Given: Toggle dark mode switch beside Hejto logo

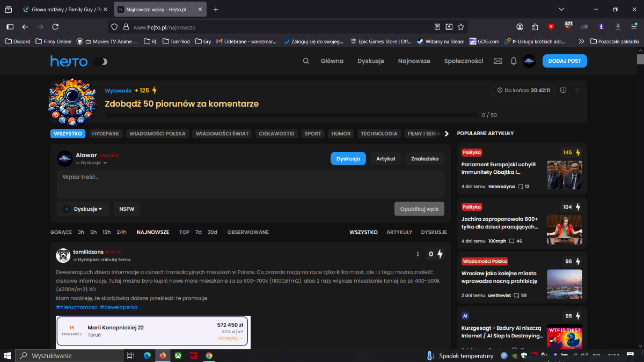Looking at the screenshot, I should point(100,62).
